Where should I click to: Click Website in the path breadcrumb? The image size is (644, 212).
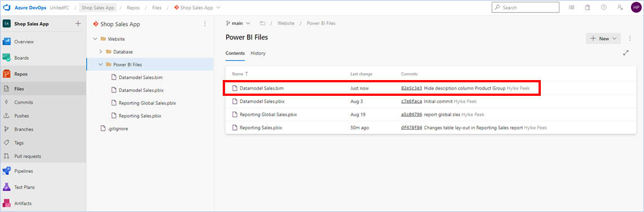click(x=286, y=24)
